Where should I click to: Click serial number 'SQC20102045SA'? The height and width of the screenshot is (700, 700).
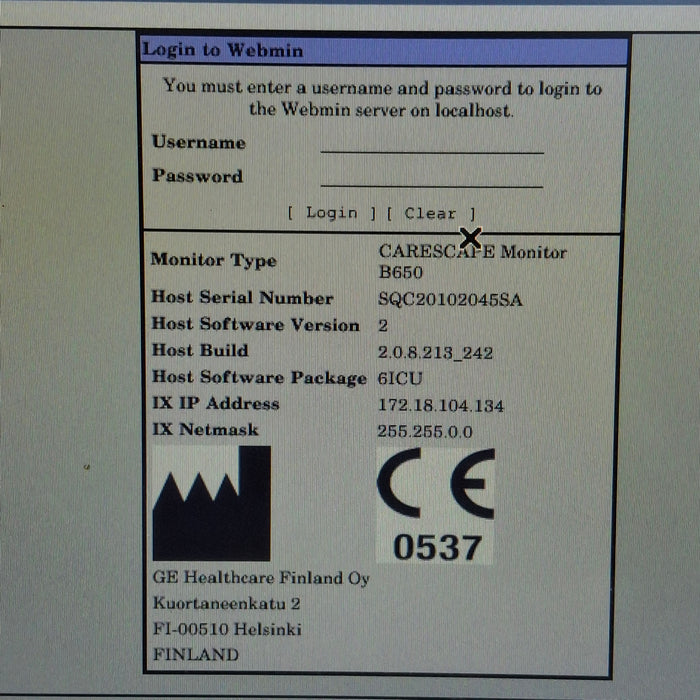coord(450,299)
